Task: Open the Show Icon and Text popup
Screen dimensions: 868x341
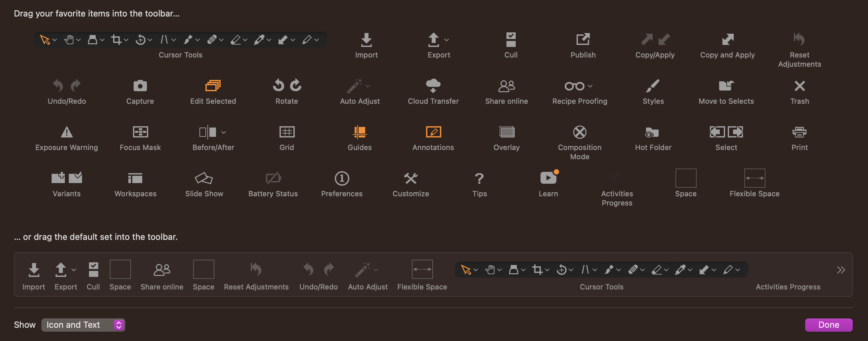Action: coord(83,325)
